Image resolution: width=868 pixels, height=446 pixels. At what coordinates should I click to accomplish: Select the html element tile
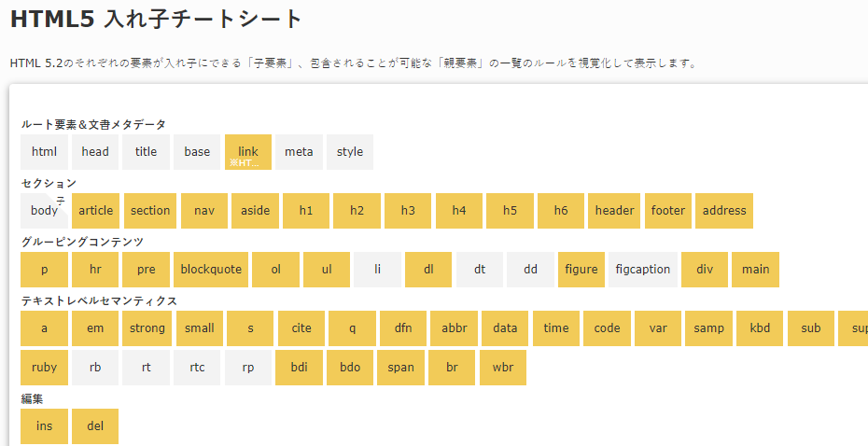(x=44, y=151)
